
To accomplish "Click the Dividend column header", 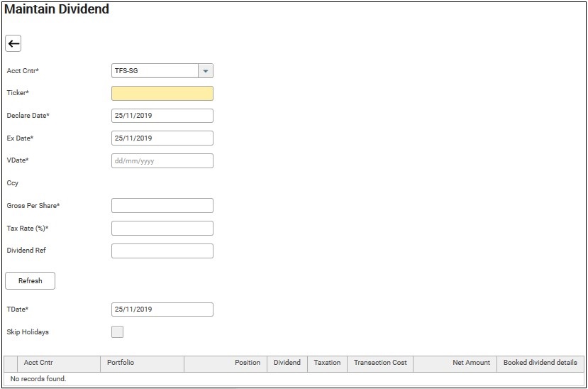I will [287, 363].
